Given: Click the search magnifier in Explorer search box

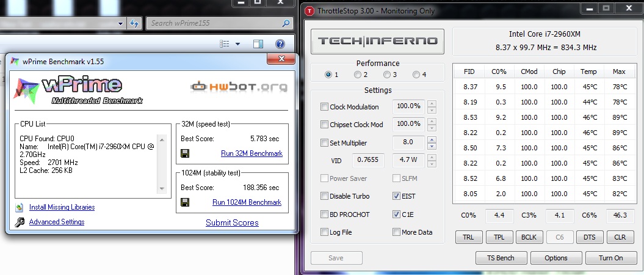Looking at the screenshot, I should (286, 23).
